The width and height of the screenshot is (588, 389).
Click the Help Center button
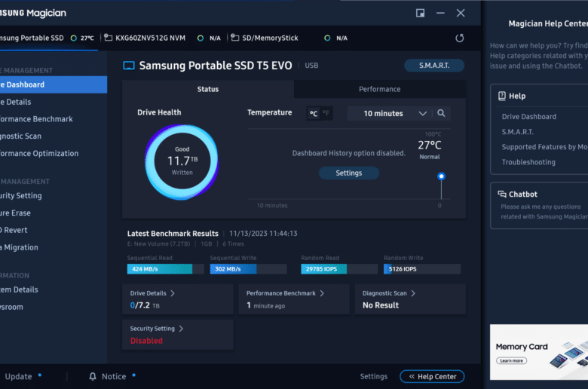coord(432,377)
